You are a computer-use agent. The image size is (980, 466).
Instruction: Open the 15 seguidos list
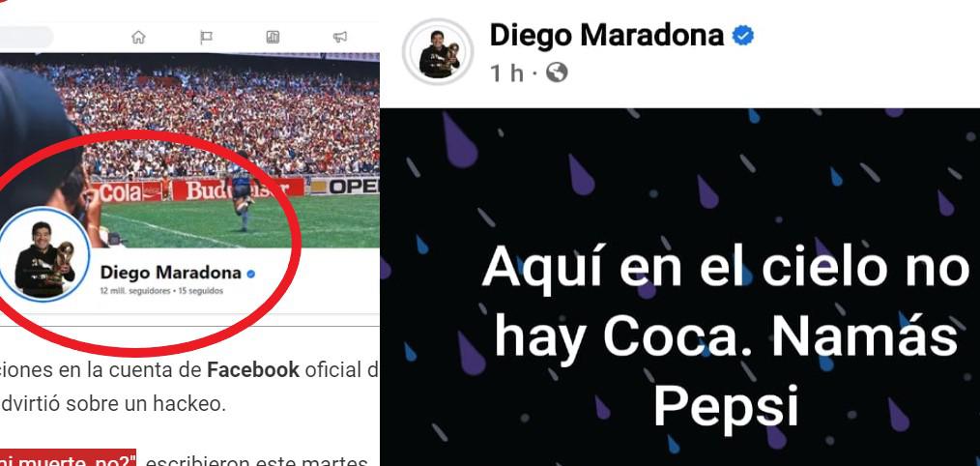coord(201,291)
